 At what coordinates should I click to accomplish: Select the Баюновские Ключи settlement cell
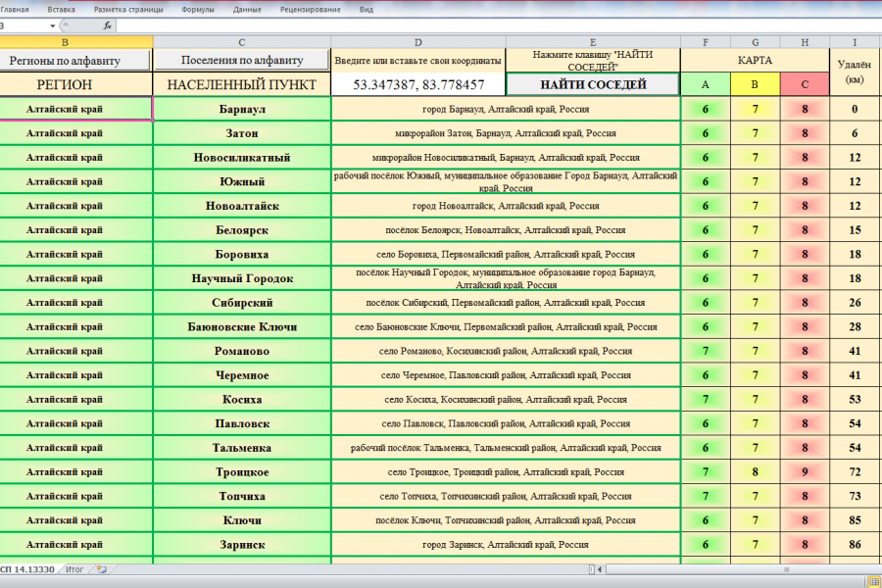pos(242,327)
